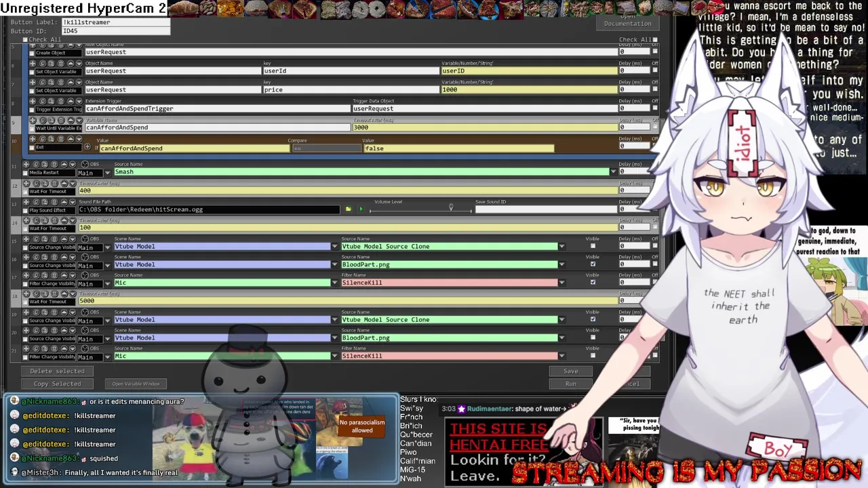Add condition with plus icon in Exit row
Image resolution: width=868 pixels, height=488 pixels.
click(87, 146)
